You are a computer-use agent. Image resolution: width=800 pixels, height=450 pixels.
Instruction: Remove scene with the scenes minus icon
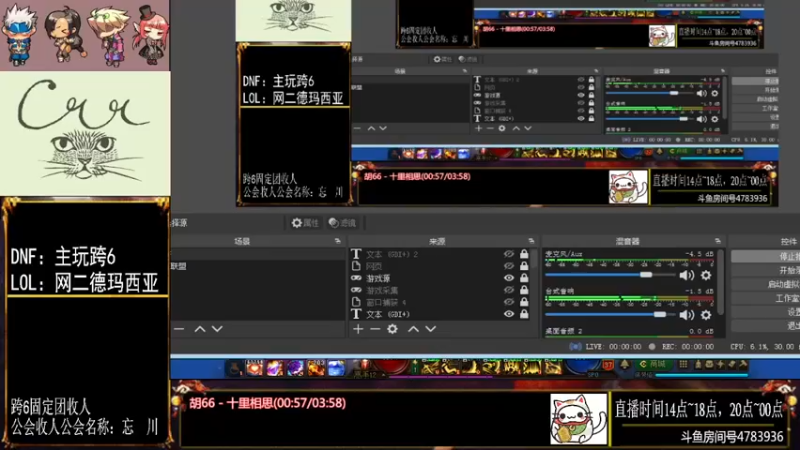click(x=179, y=329)
